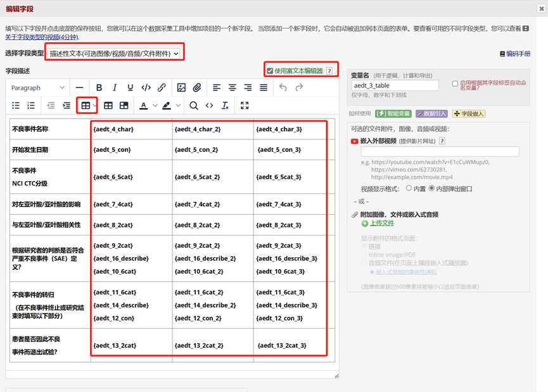Insert an image into the field description
This screenshot has width=548, height=392.
coord(181,87)
